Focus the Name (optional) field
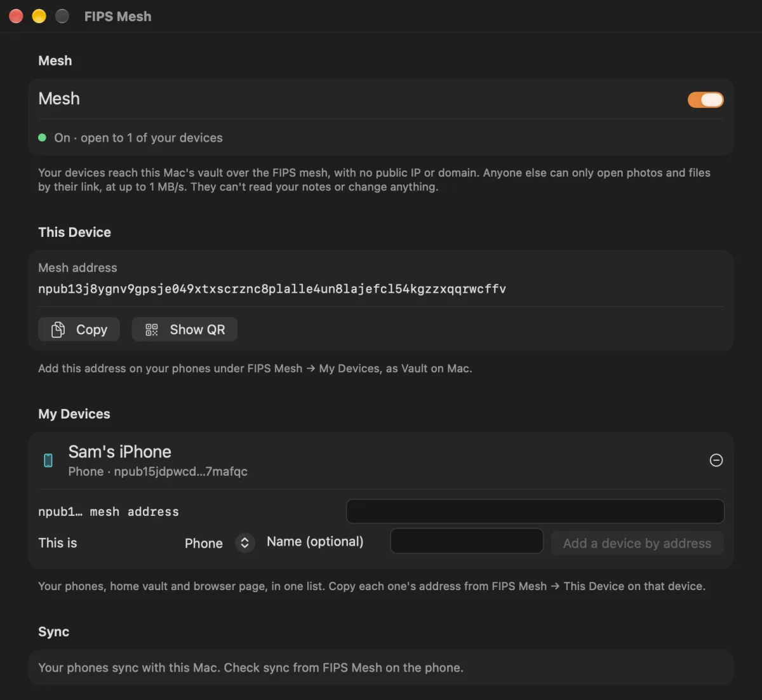 [467, 541]
